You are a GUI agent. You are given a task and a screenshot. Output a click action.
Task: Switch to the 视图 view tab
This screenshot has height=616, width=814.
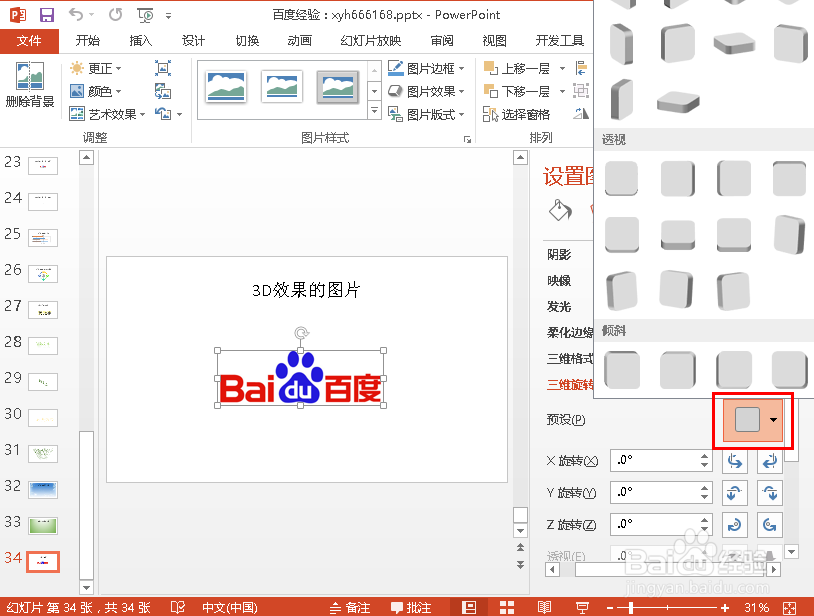tap(494, 40)
